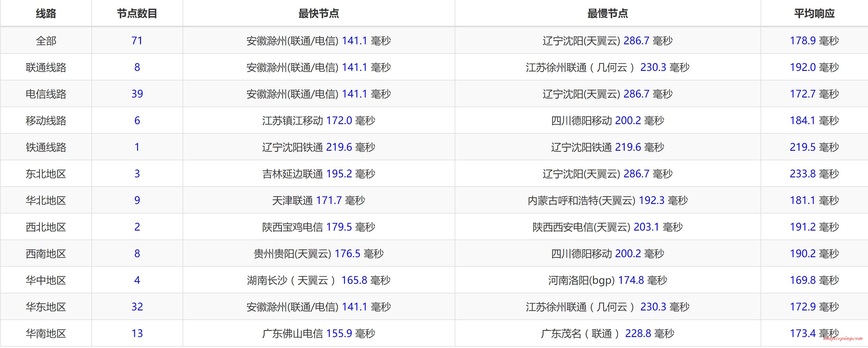The image size is (868, 348).
Task: Click the 最慢节点 column header
Action: tap(608, 14)
